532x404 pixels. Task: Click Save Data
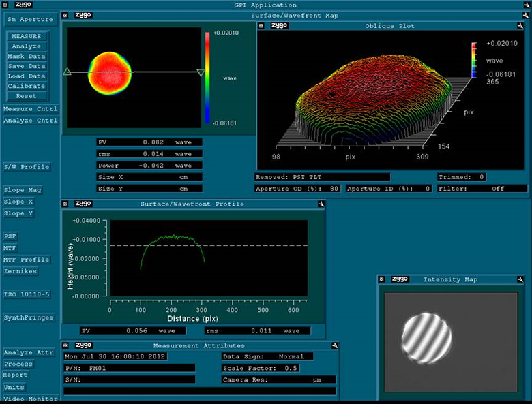point(27,66)
